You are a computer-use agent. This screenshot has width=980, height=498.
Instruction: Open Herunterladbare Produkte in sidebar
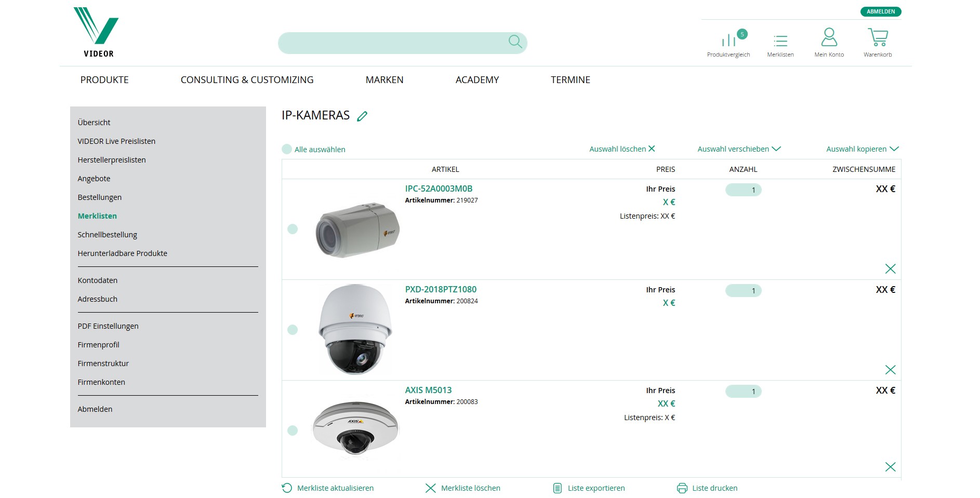coord(123,253)
